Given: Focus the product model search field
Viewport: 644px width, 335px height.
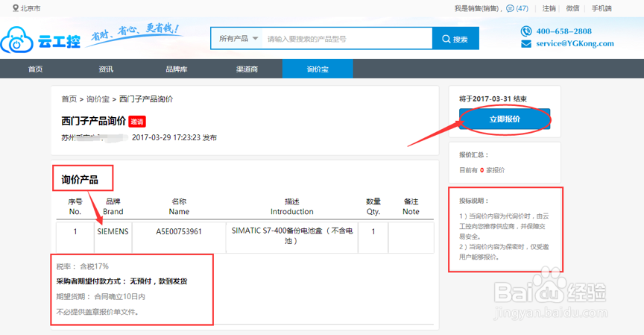Looking at the screenshot, I should pyautogui.click(x=347, y=39).
